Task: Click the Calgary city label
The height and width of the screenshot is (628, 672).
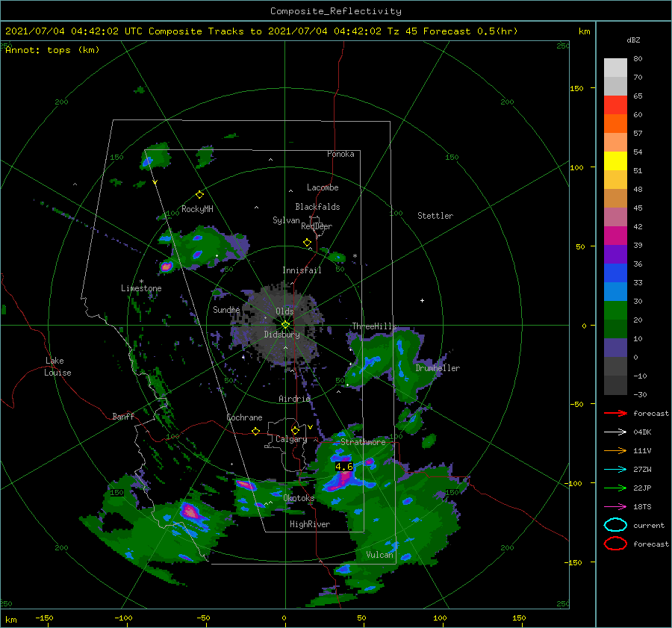Action: [291, 439]
